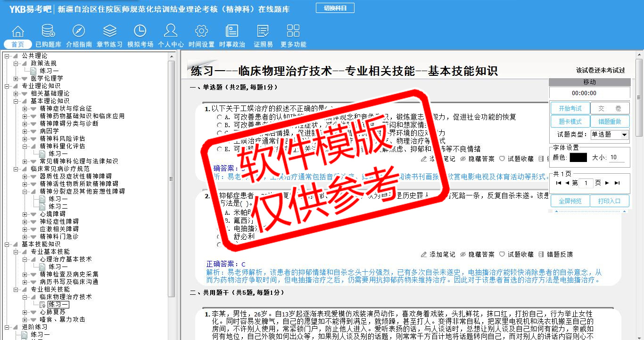Click the 首页 home icon
644x340 pixels.
tap(18, 31)
